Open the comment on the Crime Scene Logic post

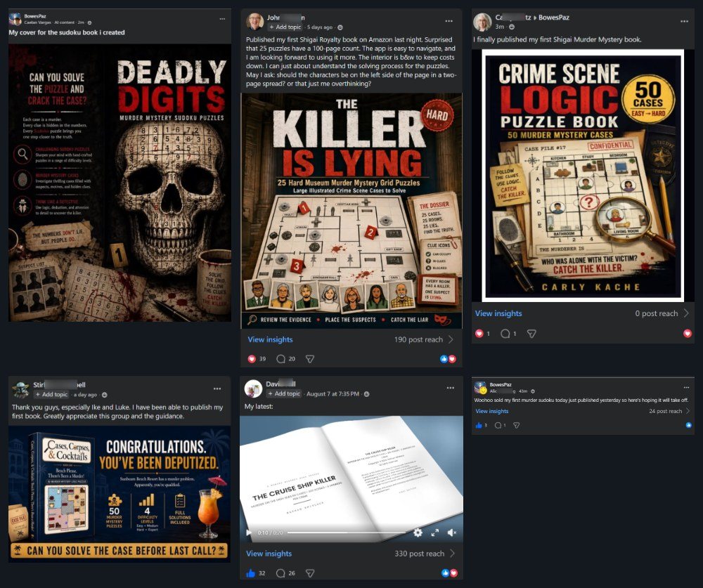coord(508,334)
